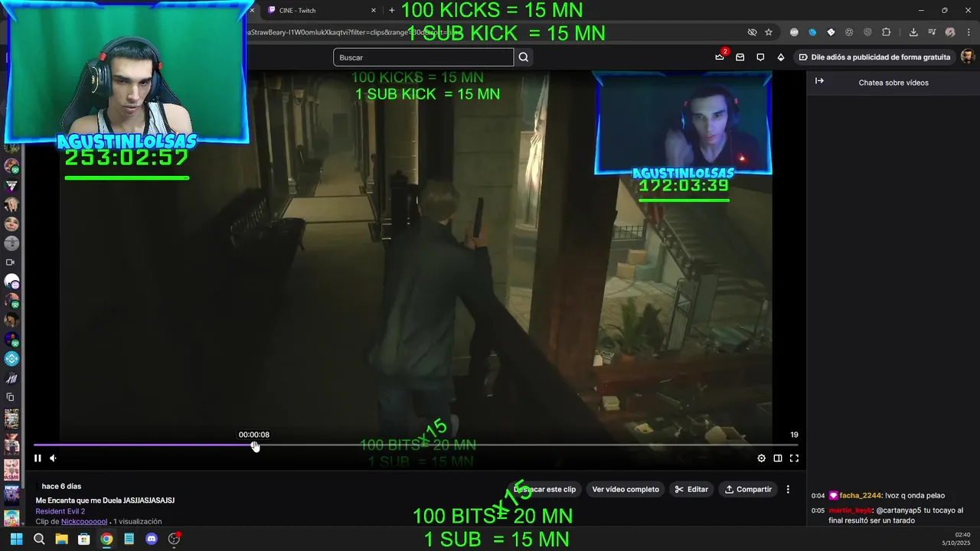Screen dimensions: 980x551
Task: Open the Prime loot crown icon
Action: pyautogui.click(x=720, y=57)
